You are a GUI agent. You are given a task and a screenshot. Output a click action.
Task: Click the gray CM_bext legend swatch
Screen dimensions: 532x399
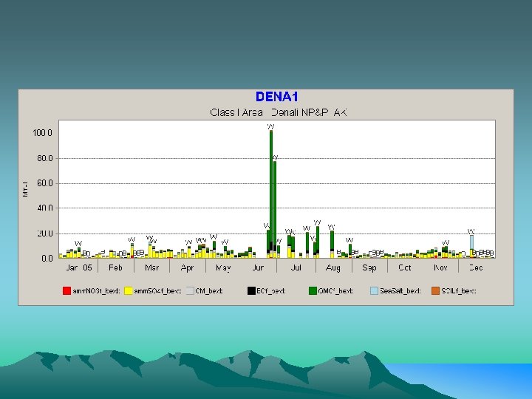(x=190, y=291)
